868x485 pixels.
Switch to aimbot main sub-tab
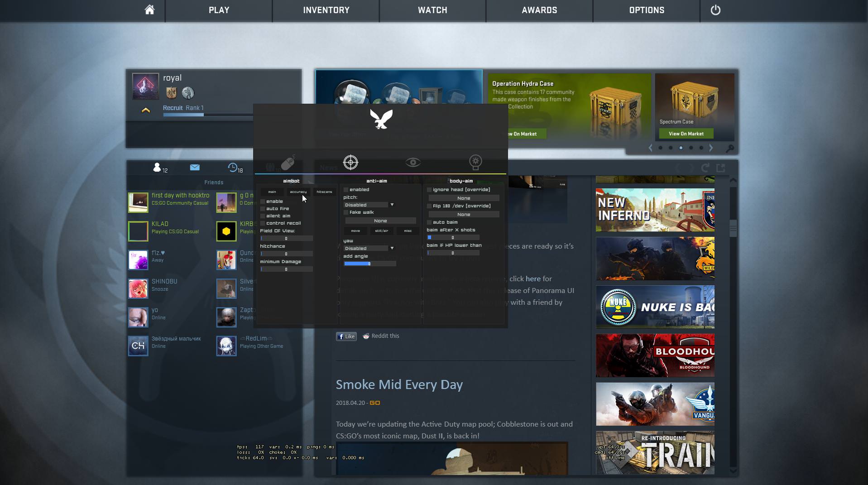click(272, 192)
